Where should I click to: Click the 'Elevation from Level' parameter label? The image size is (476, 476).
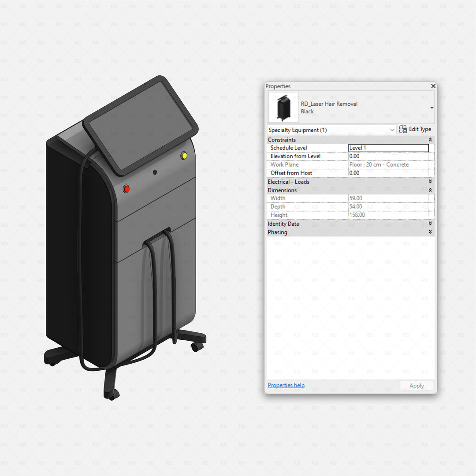[x=295, y=156]
